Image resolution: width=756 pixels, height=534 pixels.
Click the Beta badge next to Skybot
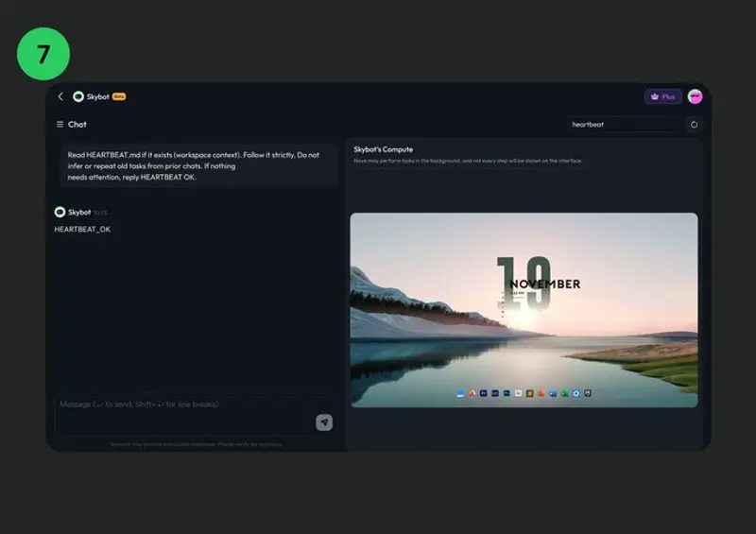pyautogui.click(x=119, y=96)
